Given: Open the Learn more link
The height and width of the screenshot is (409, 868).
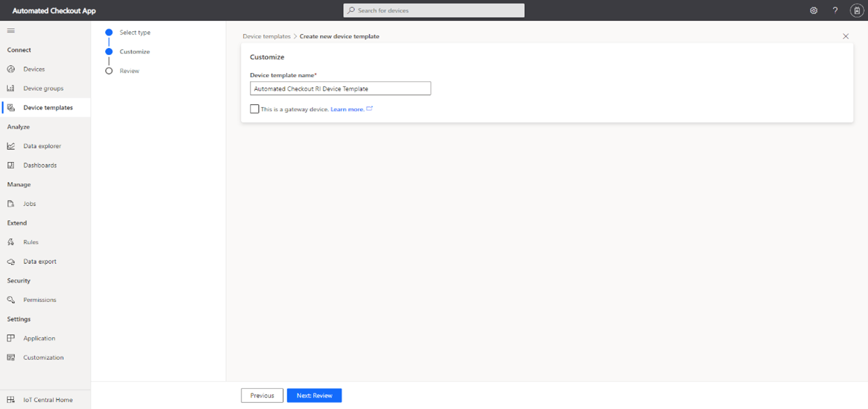Looking at the screenshot, I should (347, 109).
